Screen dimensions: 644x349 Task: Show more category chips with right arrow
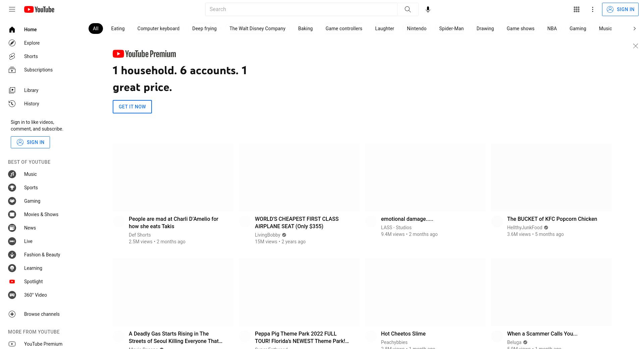pos(634,29)
